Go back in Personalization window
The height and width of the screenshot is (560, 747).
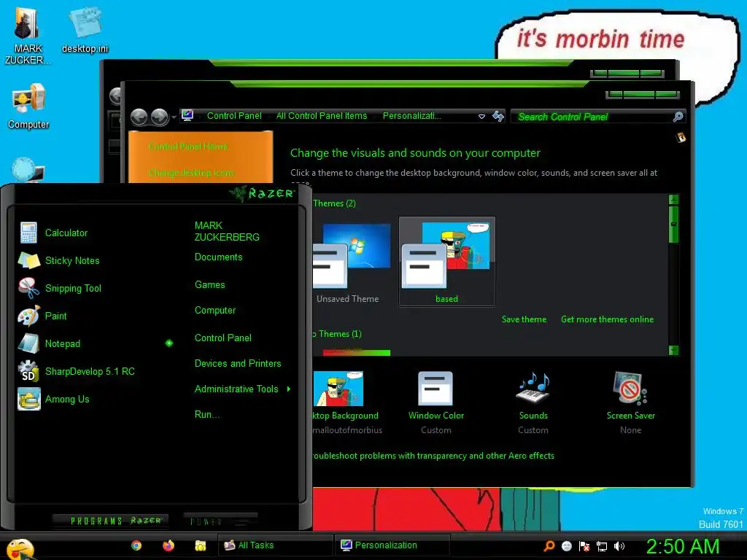139,117
